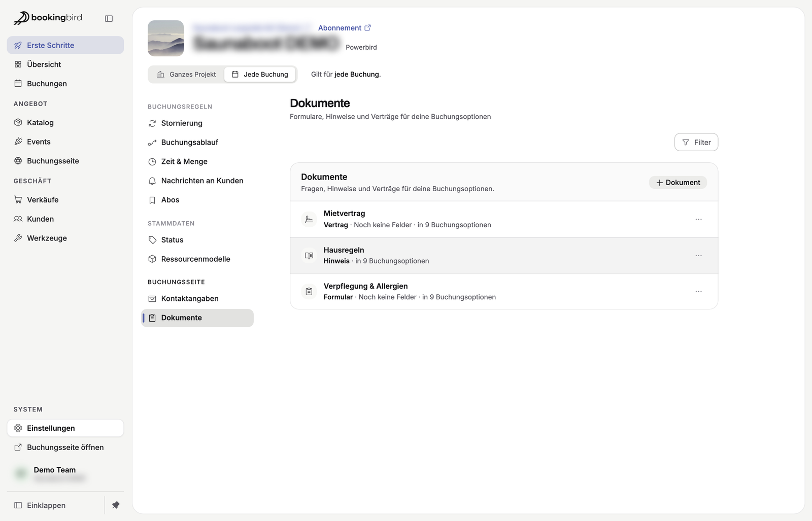The height and width of the screenshot is (521, 812).
Task: Open the Abonnement link
Action: pos(345,28)
